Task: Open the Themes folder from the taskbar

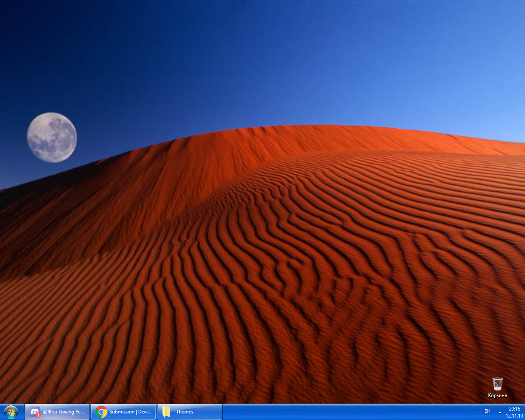Action: 190,412
